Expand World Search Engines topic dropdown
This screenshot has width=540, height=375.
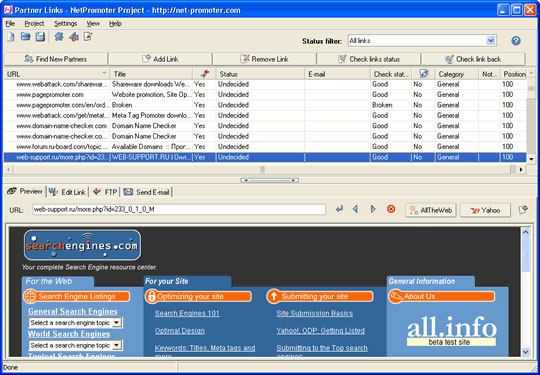coord(118,345)
